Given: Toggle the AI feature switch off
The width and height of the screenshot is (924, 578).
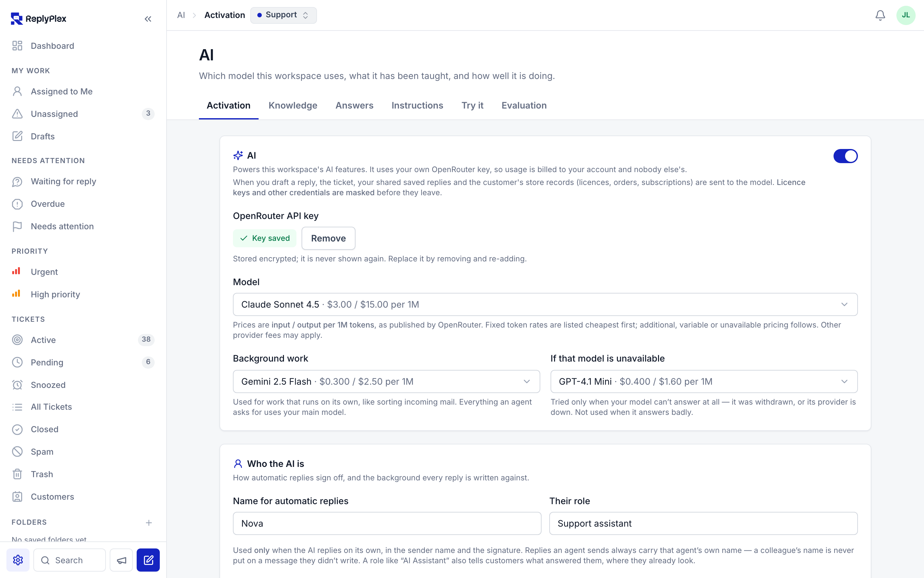Looking at the screenshot, I should pyautogui.click(x=845, y=156).
